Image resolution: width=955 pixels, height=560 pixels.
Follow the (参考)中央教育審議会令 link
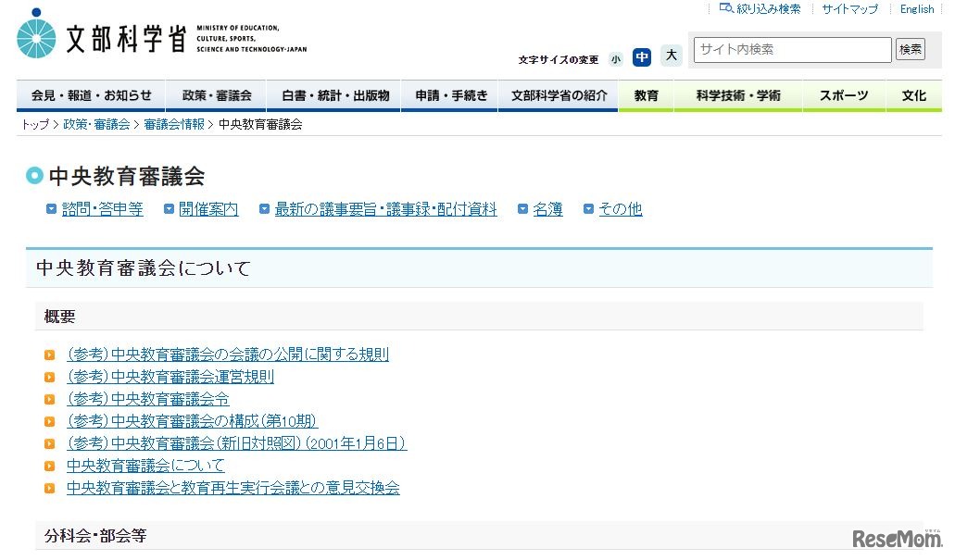pyautogui.click(x=147, y=399)
